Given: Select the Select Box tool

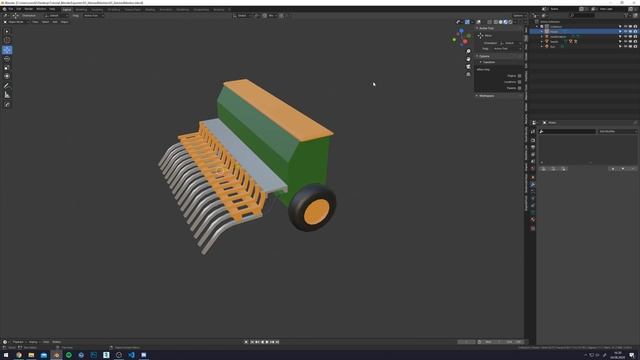Looking at the screenshot, I should 7,31.
